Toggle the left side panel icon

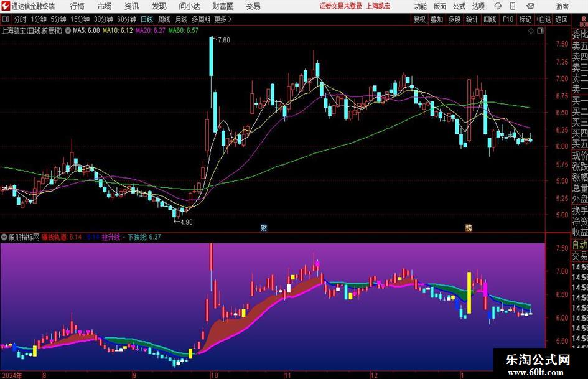5,19
